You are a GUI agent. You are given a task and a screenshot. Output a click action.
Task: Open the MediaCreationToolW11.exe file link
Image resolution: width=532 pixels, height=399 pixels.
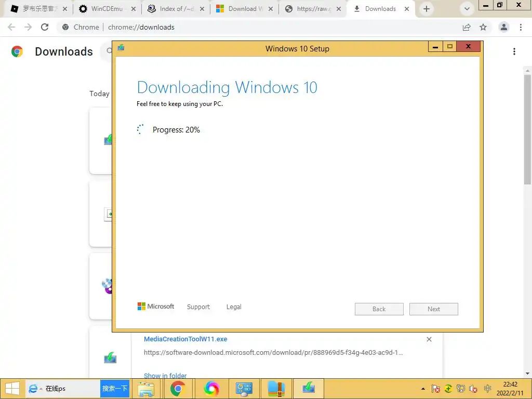(185, 339)
